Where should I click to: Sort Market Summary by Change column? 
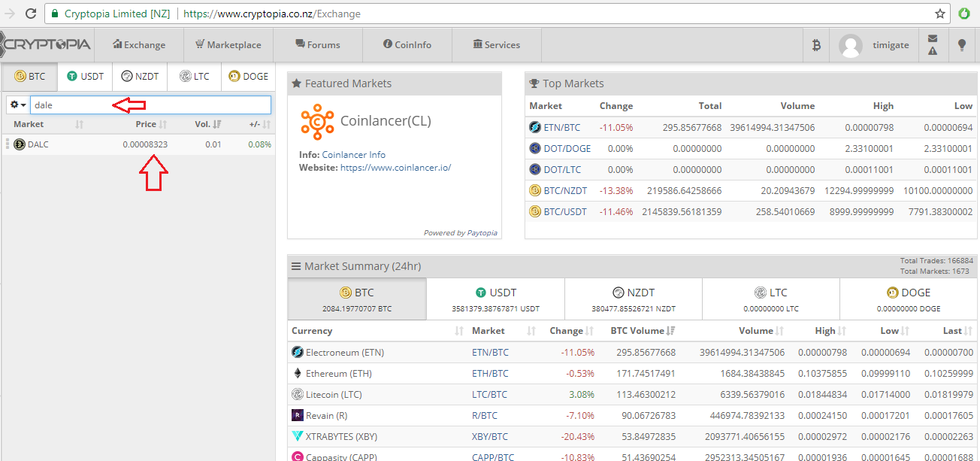(x=572, y=331)
